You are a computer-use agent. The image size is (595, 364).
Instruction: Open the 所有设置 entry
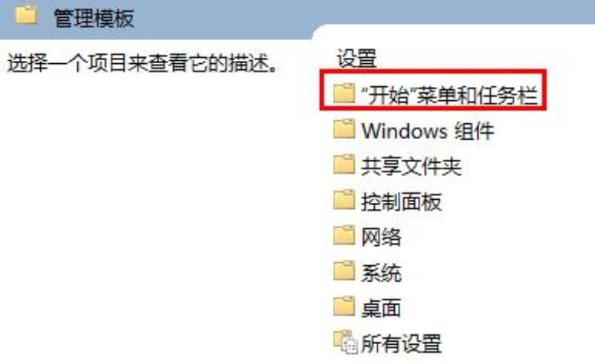(x=402, y=344)
